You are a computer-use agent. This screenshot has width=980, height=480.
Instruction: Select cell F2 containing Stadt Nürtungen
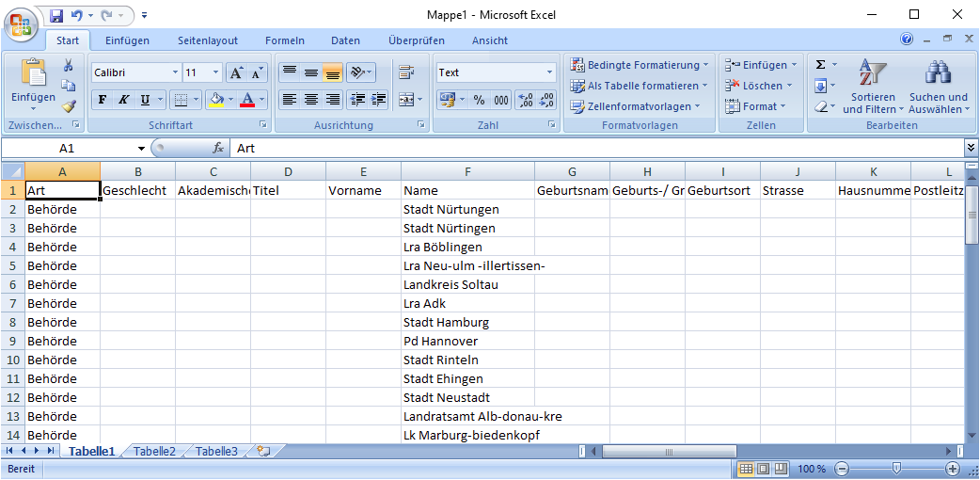click(467, 209)
